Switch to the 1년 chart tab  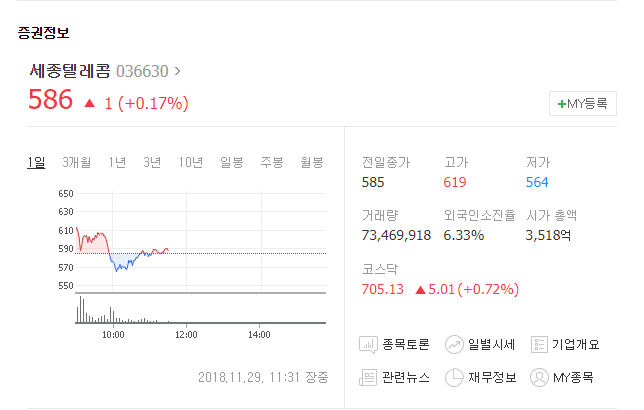click(117, 163)
